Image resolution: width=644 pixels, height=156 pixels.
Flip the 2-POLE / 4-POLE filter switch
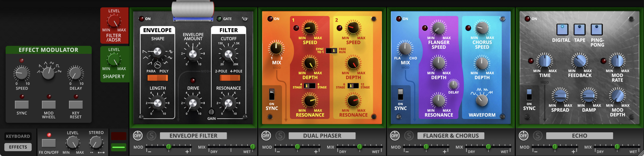tap(229, 78)
